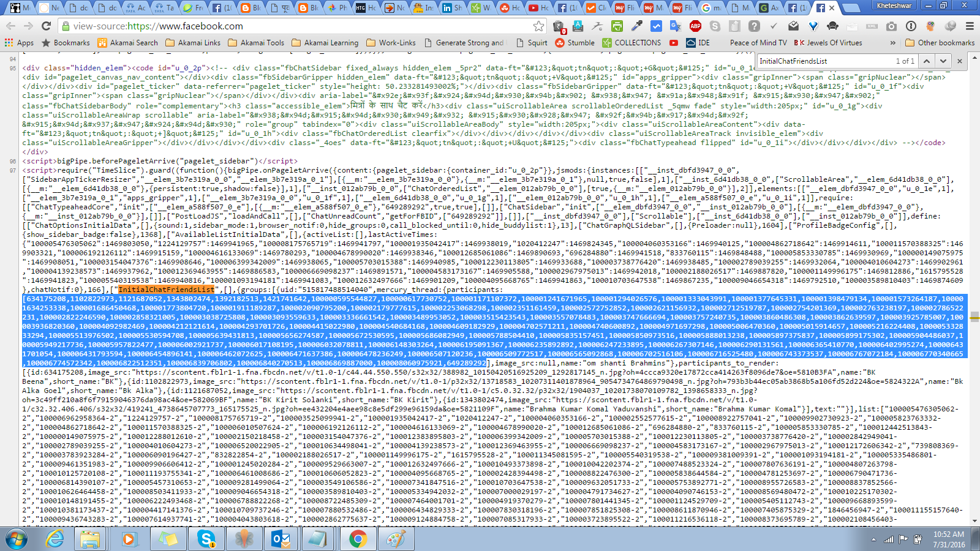
Task: Open the Akamai Search bookmark
Action: coord(127,43)
